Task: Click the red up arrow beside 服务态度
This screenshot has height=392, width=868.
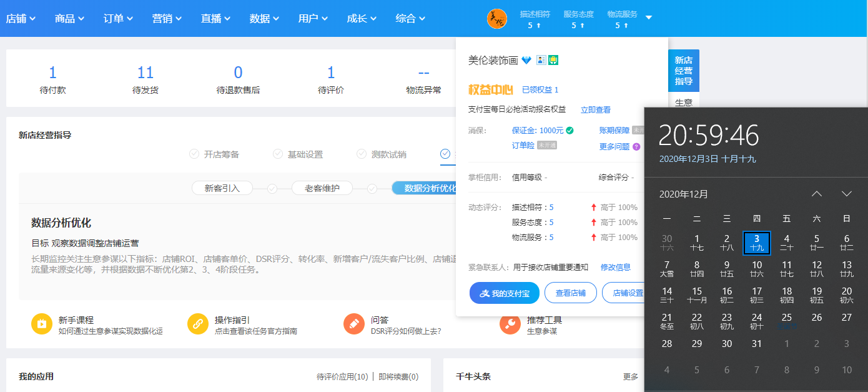Action: (594, 223)
